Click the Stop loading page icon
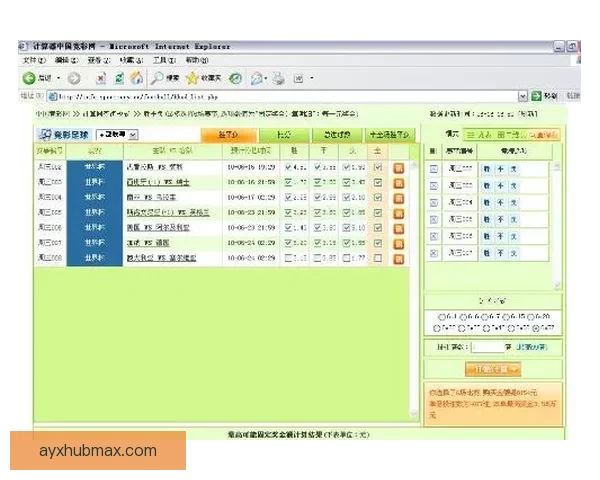The height and width of the screenshot is (480, 600). (101, 78)
